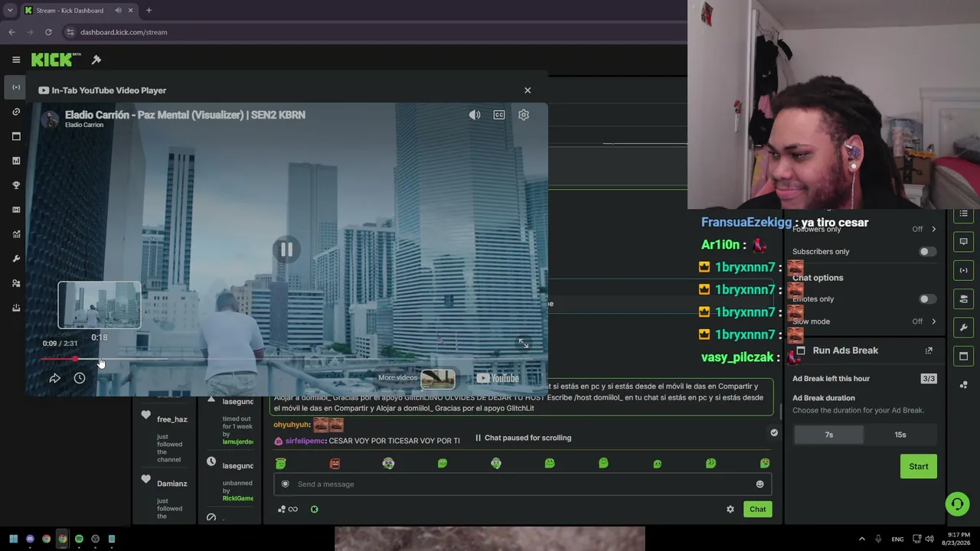The image size is (980, 551).
Task: Select 7s ad break duration
Action: coord(828,435)
